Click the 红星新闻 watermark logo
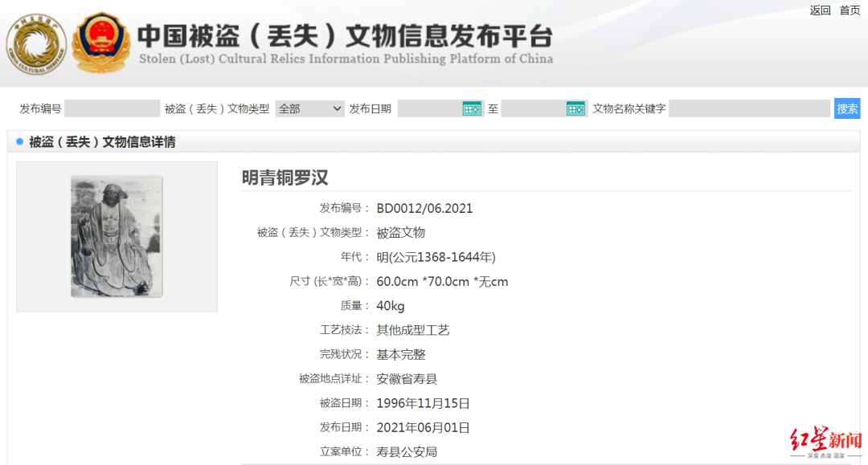 [825, 443]
